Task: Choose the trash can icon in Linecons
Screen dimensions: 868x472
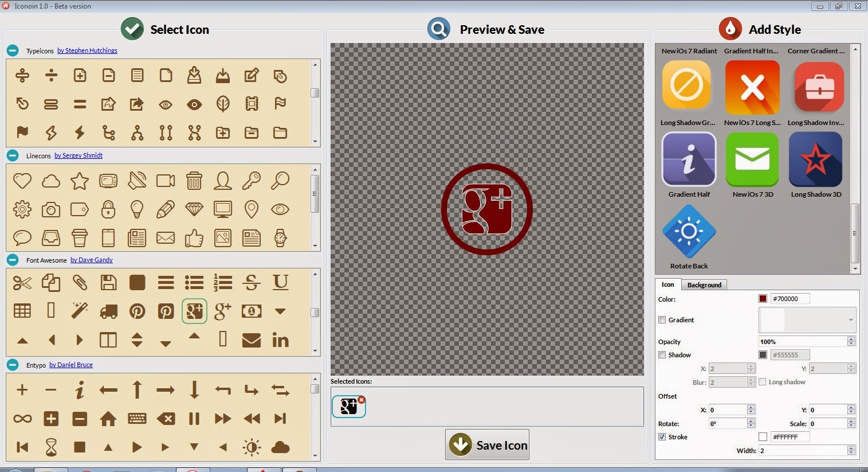Action: pos(194,181)
